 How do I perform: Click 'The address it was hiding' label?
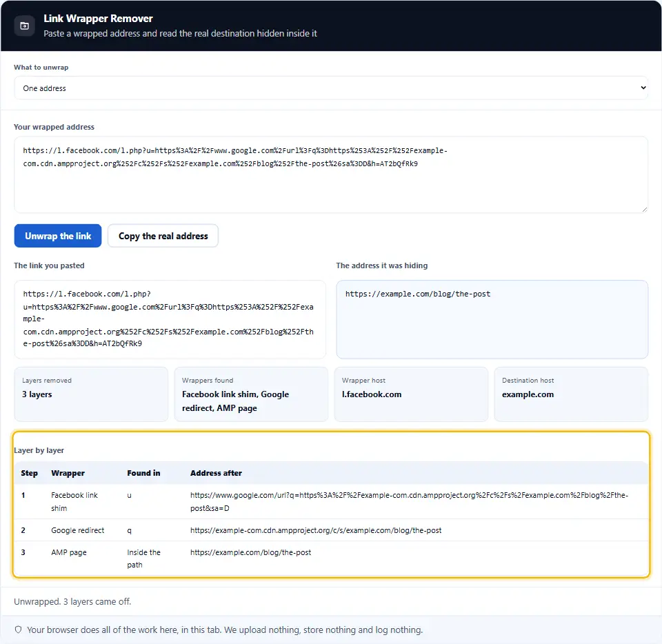click(381, 265)
